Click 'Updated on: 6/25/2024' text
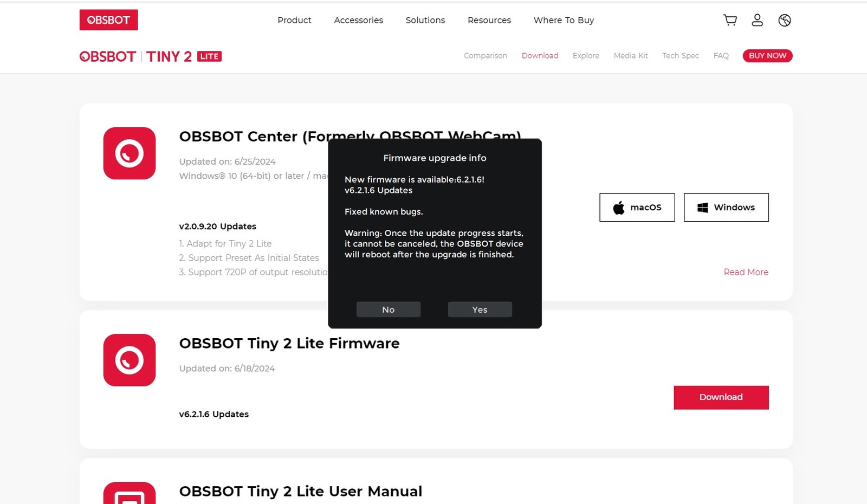 click(x=227, y=161)
